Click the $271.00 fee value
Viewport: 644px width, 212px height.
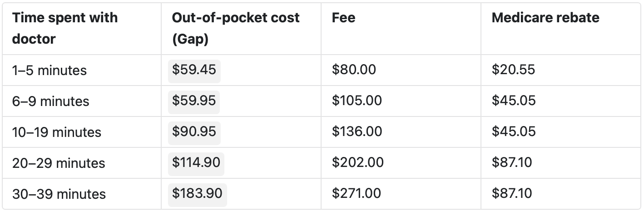pos(356,194)
